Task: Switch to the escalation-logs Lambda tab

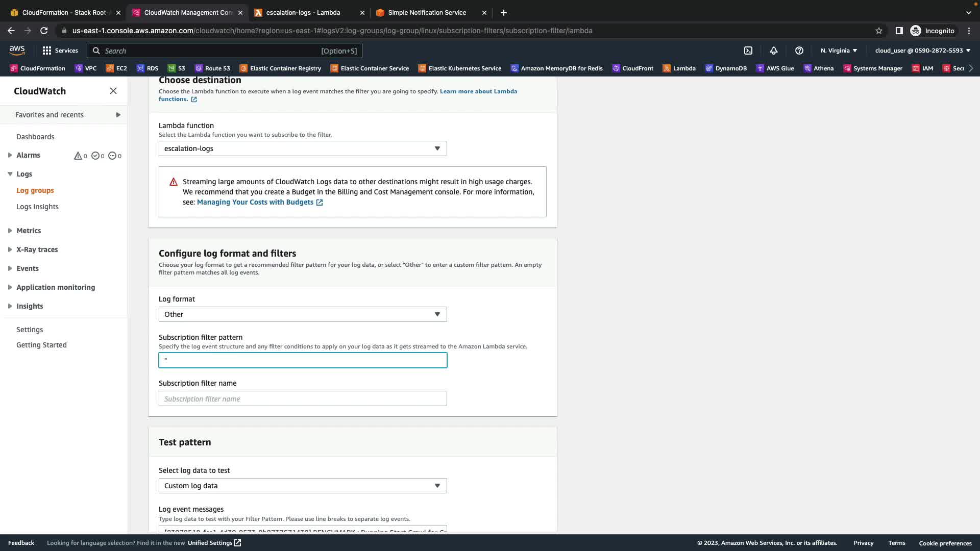Action: tap(303, 12)
